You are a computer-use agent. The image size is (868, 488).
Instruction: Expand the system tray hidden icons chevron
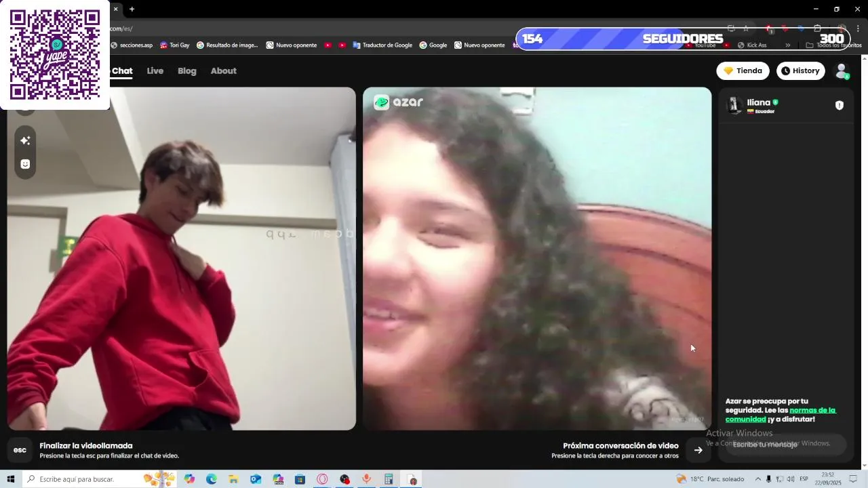[758, 479]
